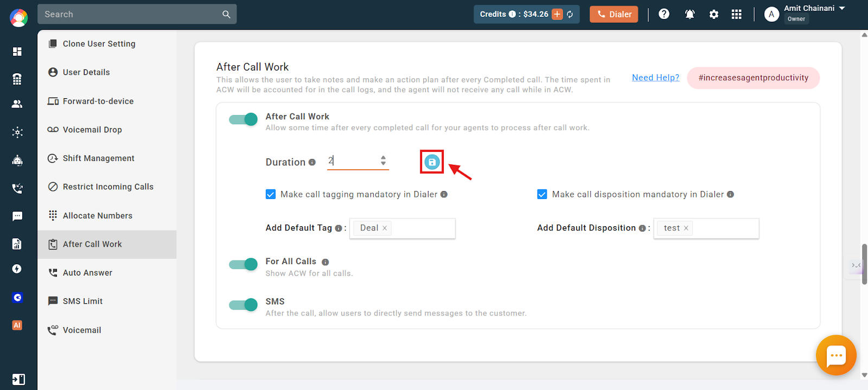Open SMS Limit menu item

[x=107, y=301]
